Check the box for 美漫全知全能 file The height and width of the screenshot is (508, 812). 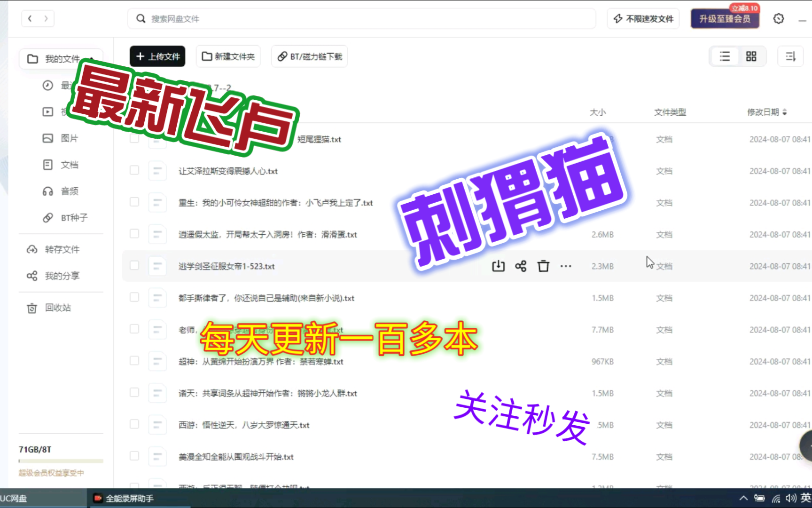(134, 456)
